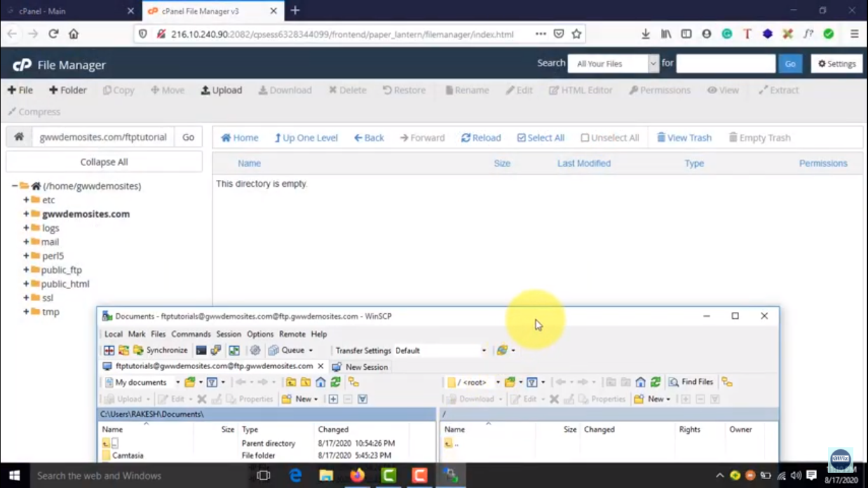Expand the logs folder node
The height and width of the screenshot is (488, 868).
(x=26, y=228)
